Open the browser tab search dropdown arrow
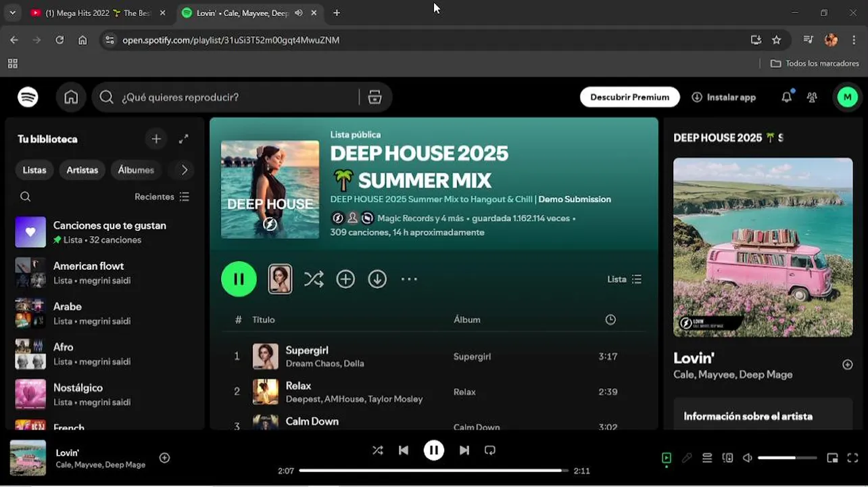The image size is (868, 487). (x=12, y=13)
